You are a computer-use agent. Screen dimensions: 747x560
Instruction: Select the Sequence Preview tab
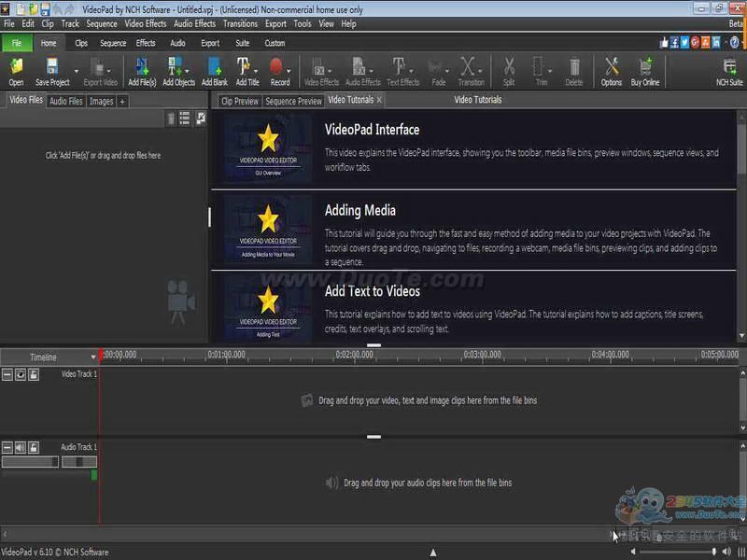[x=293, y=101]
